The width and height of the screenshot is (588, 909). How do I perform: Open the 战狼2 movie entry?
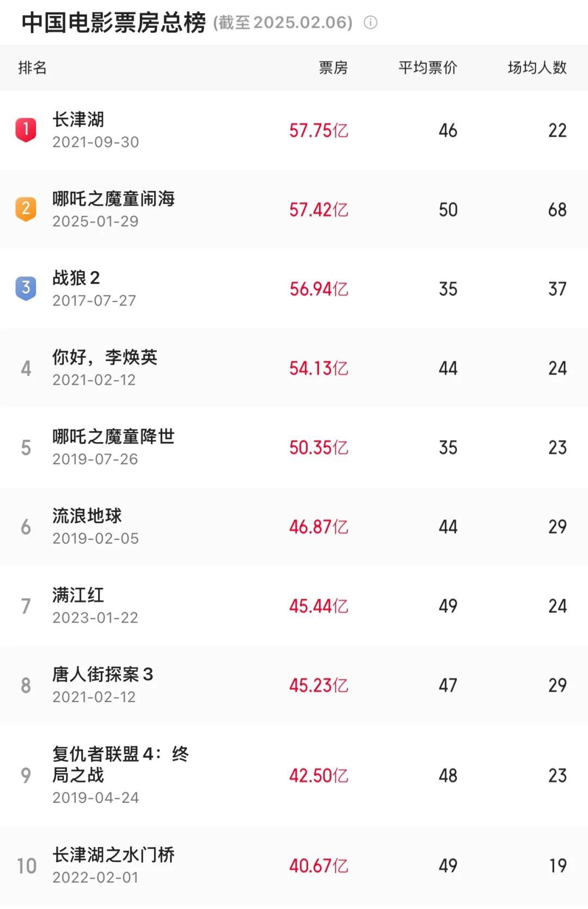coord(294,289)
